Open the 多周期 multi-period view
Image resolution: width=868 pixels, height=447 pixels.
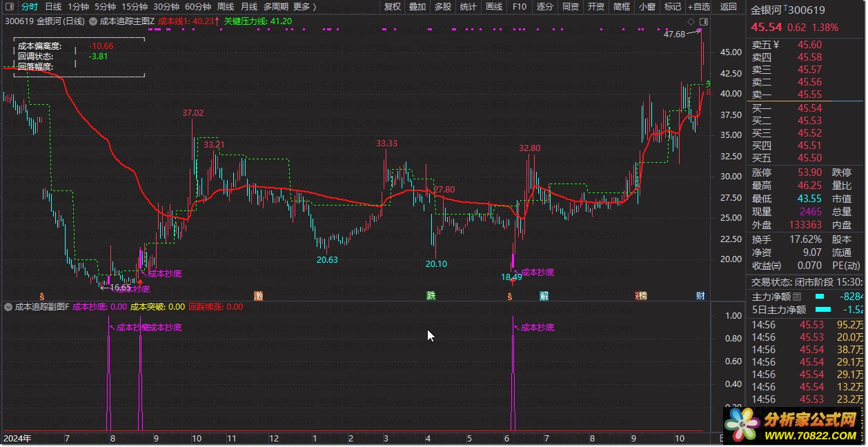276,7
